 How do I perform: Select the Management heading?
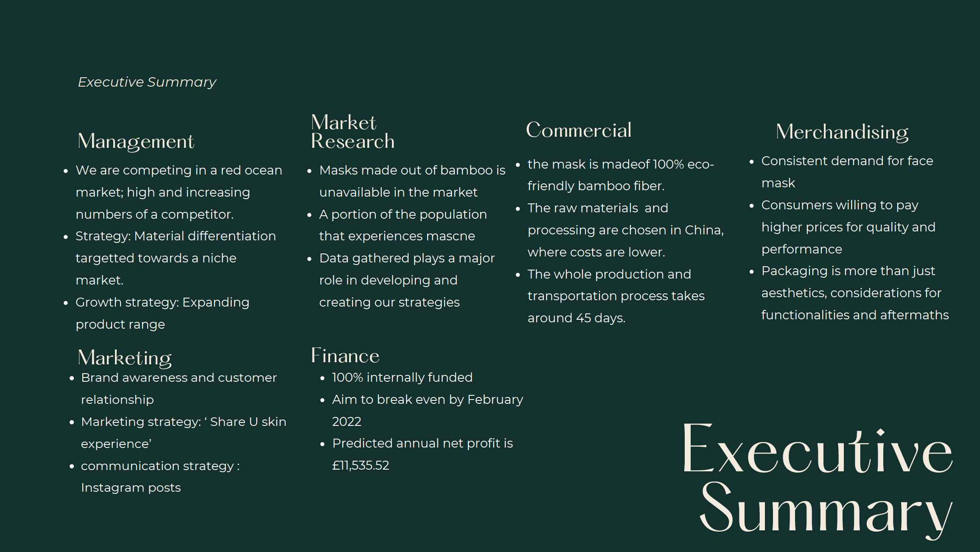point(136,141)
